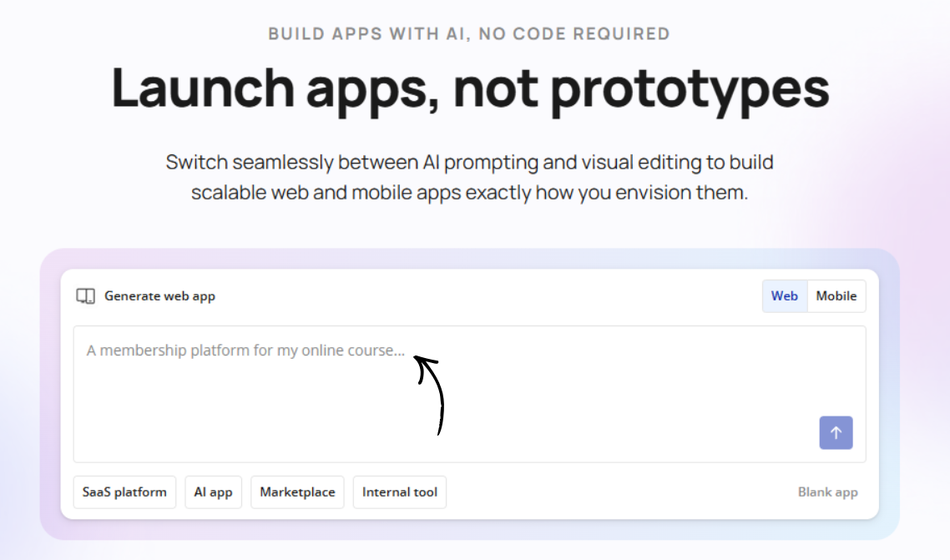This screenshot has height=560, width=950.
Task: Click the Blank app option
Action: tap(827, 492)
